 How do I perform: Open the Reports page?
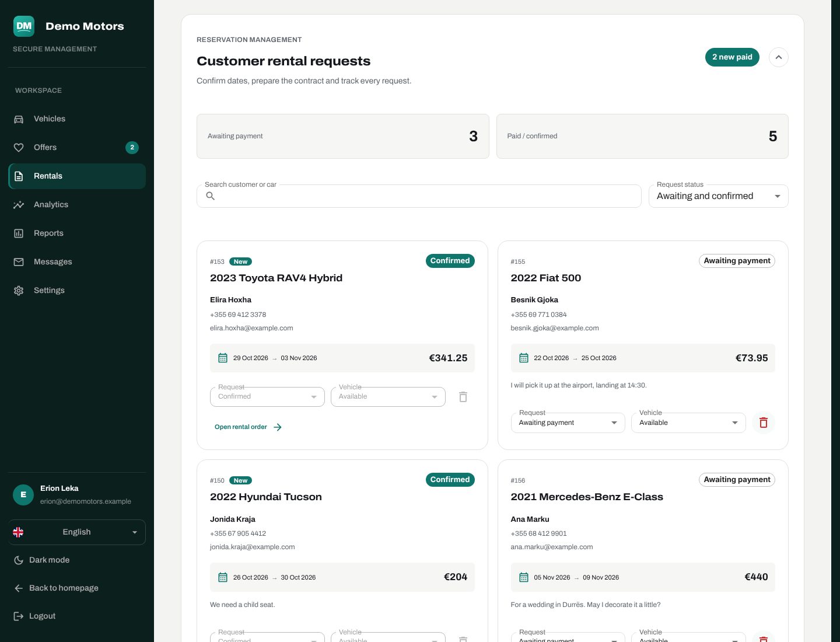(x=77, y=233)
